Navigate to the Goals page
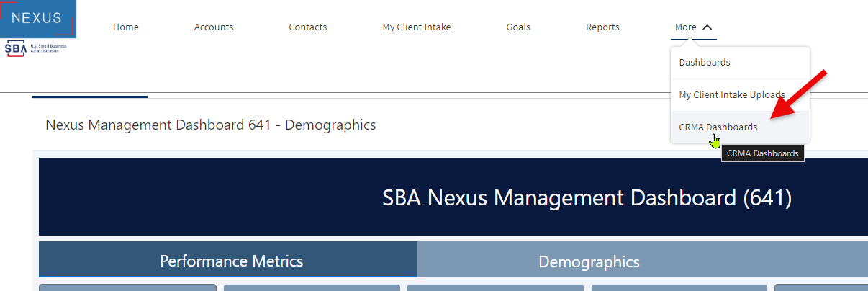Screen dimensions: 868x291 518,27
